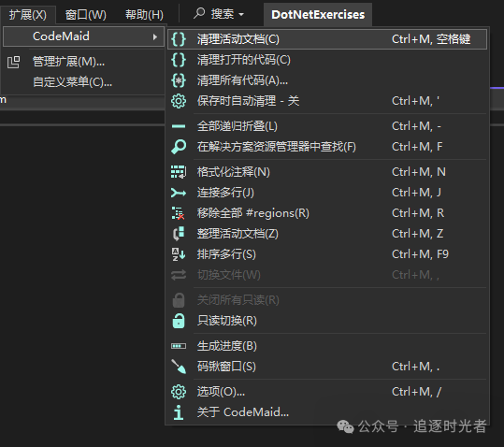
Task: Click the braces icon for 清理活动文档
Action: click(x=179, y=39)
